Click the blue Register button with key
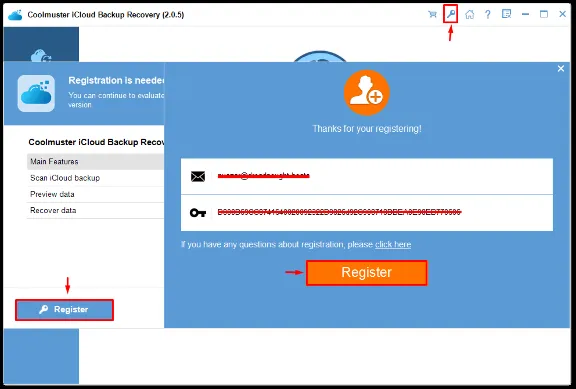Viewport: 576px width, 389px height. 65,310
